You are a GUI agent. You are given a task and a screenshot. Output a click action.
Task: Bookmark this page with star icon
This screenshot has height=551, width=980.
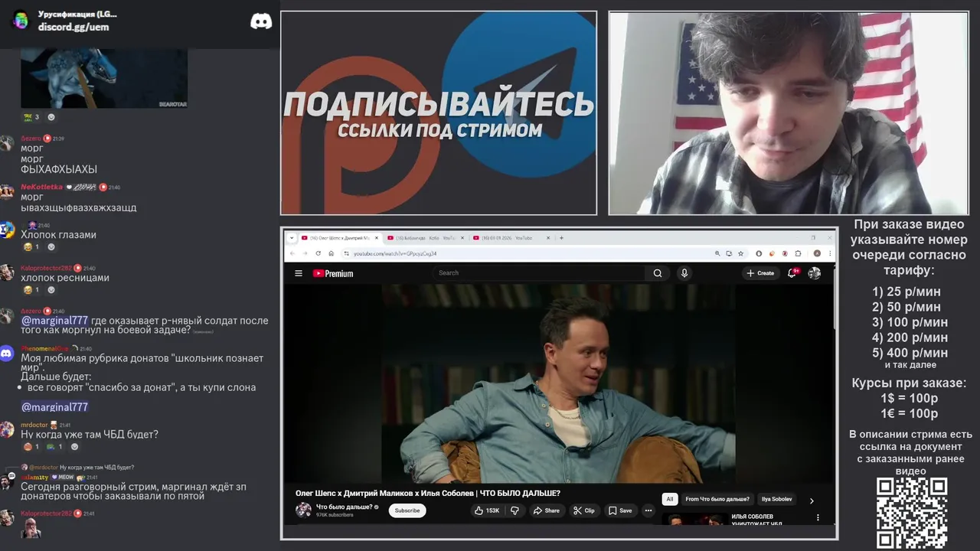[740, 253]
